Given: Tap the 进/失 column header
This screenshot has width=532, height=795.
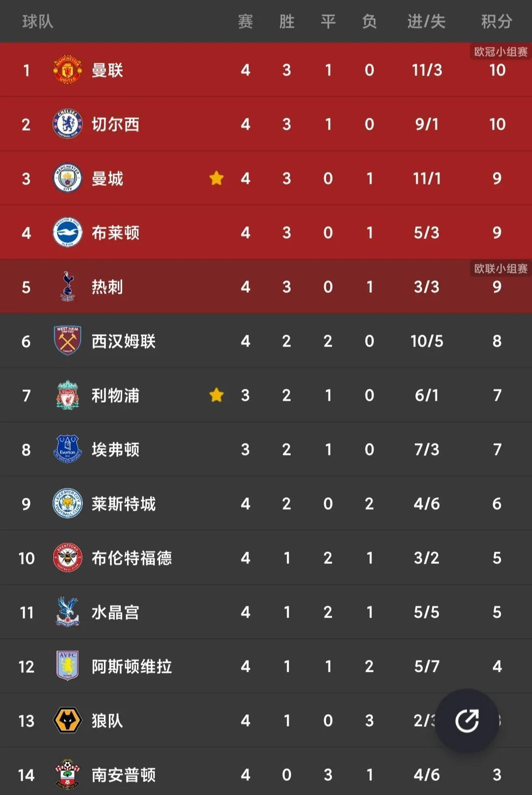Looking at the screenshot, I should (426, 21).
